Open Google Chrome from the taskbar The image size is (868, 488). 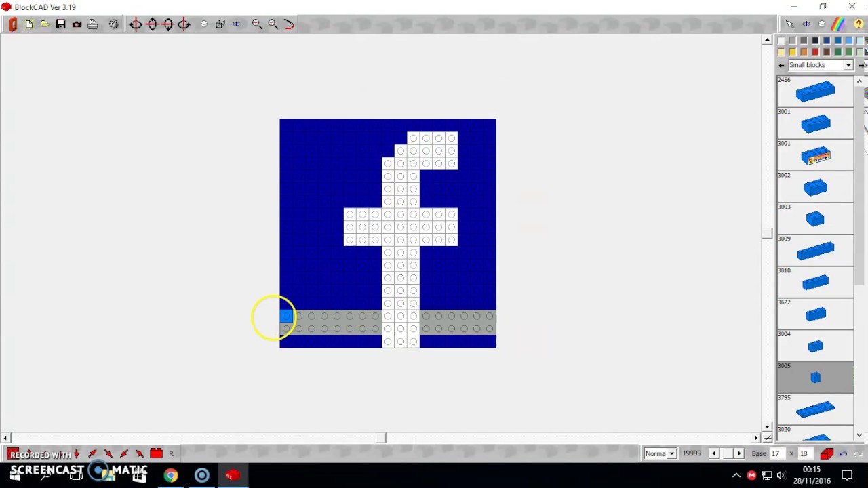click(x=170, y=475)
